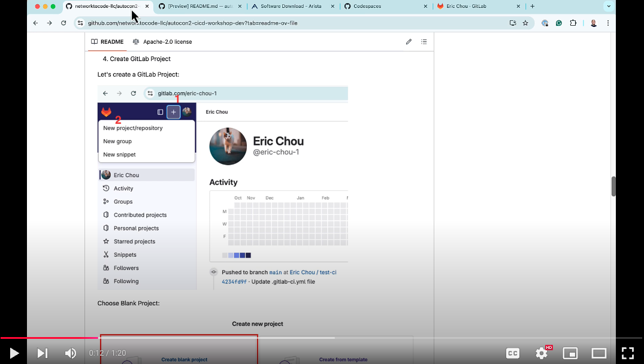The image size is (644, 364).
Task: Bookmark this page with the star
Action: 525,23
